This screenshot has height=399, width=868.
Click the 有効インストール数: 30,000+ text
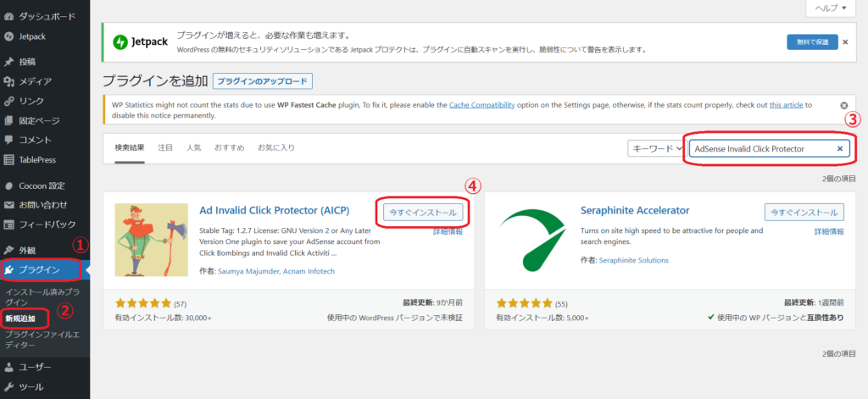click(x=163, y=319)
